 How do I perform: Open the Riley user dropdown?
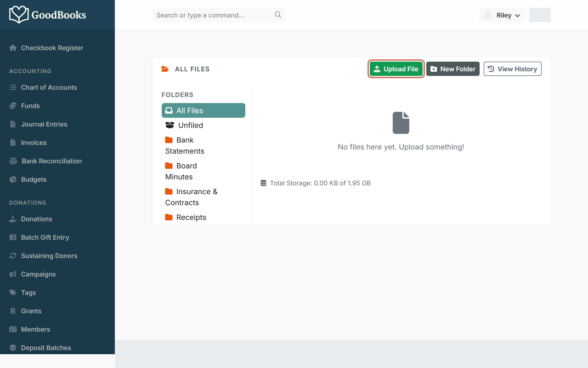[x=502, y=15]
